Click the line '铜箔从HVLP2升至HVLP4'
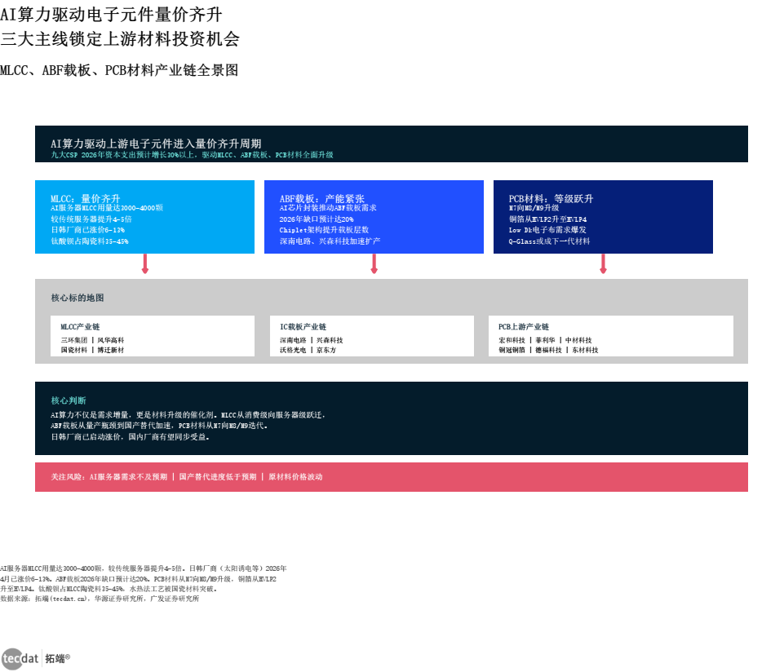 [547, 219]
